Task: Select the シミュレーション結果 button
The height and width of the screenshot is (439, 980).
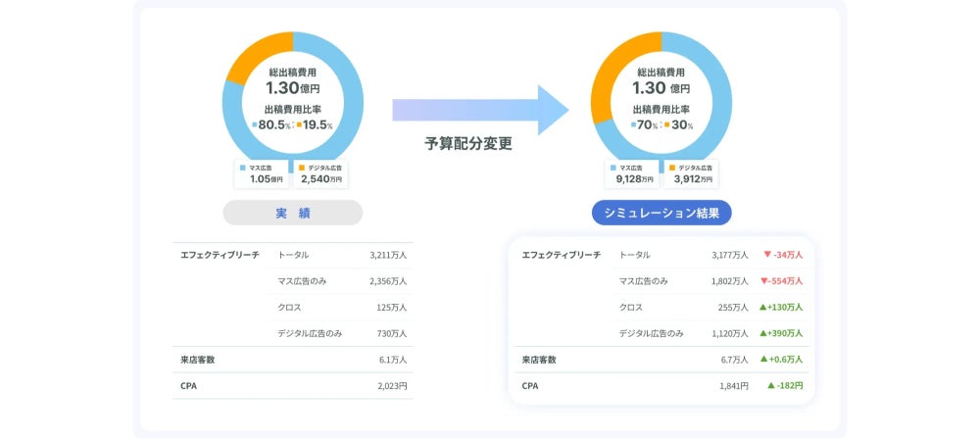Action: pos(661,213)
